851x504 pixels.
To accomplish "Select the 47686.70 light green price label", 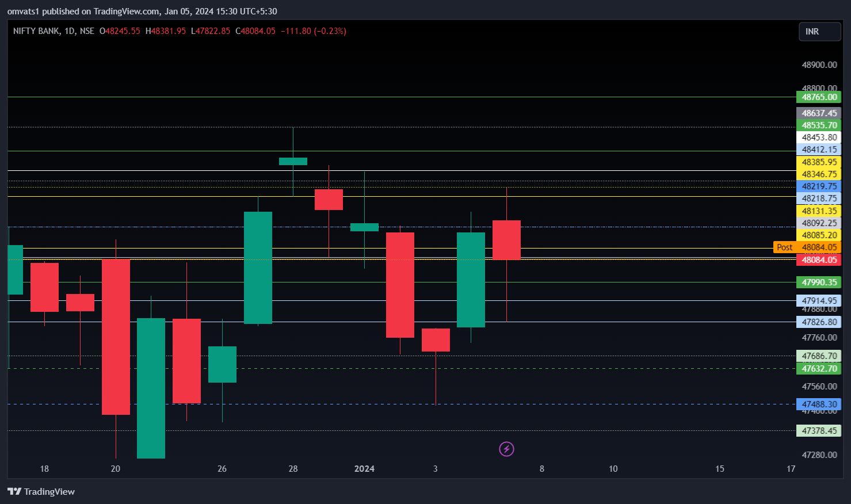I will click(819, 356).
